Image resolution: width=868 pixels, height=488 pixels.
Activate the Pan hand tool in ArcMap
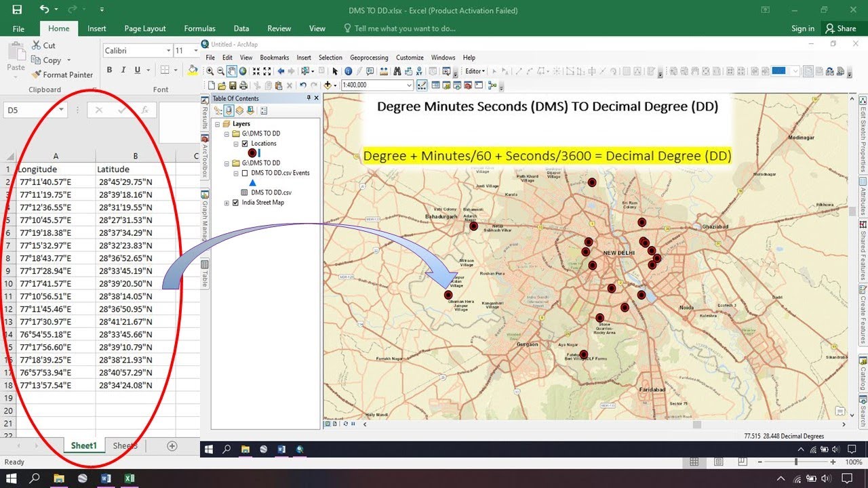click(x=231, y=71)
